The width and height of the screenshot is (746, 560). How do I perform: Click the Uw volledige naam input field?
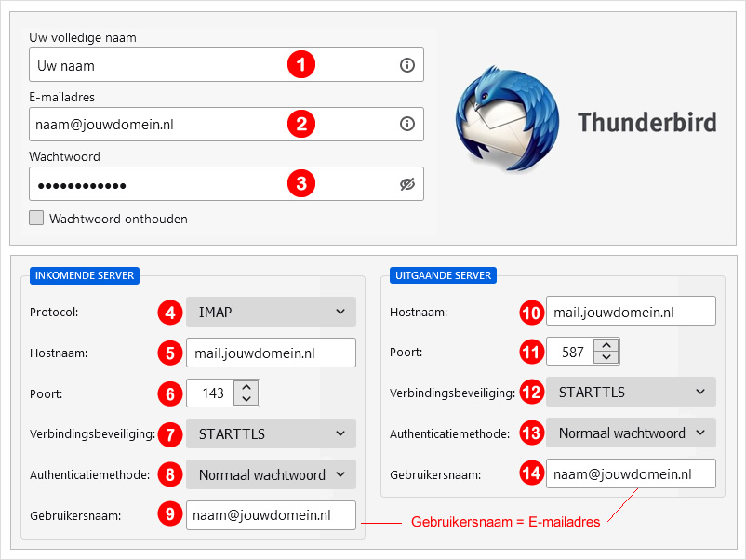pyautogui.click(x=226, y=65)
